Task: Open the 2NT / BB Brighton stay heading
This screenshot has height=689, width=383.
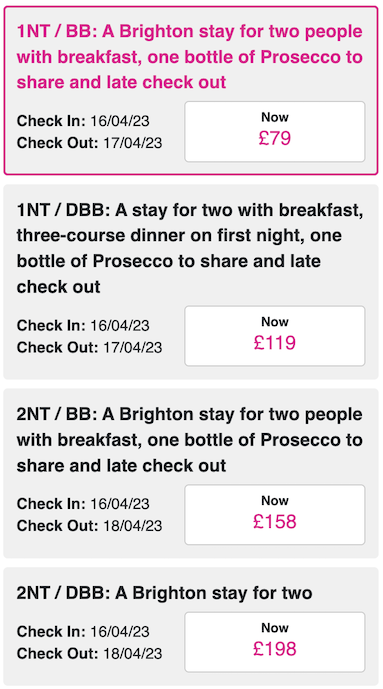Action: tap(190, 440)
